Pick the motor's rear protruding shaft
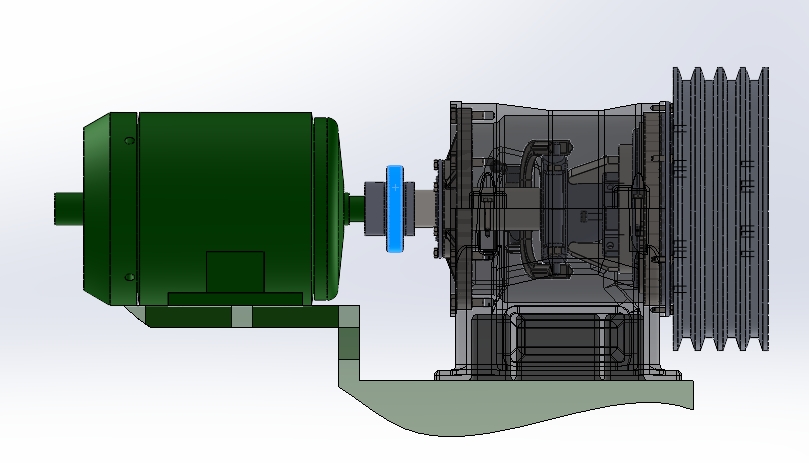Screen dimensions: 809x463 [x=68, y=209]
